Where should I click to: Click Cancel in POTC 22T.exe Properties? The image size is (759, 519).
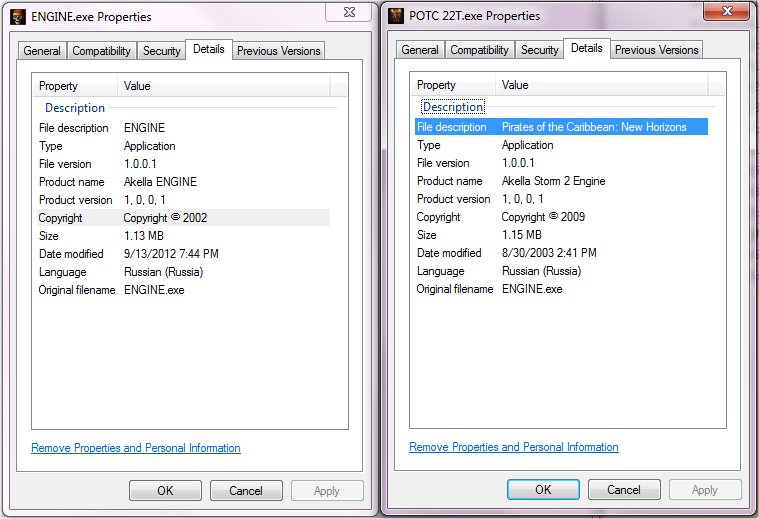coord(624,489)
